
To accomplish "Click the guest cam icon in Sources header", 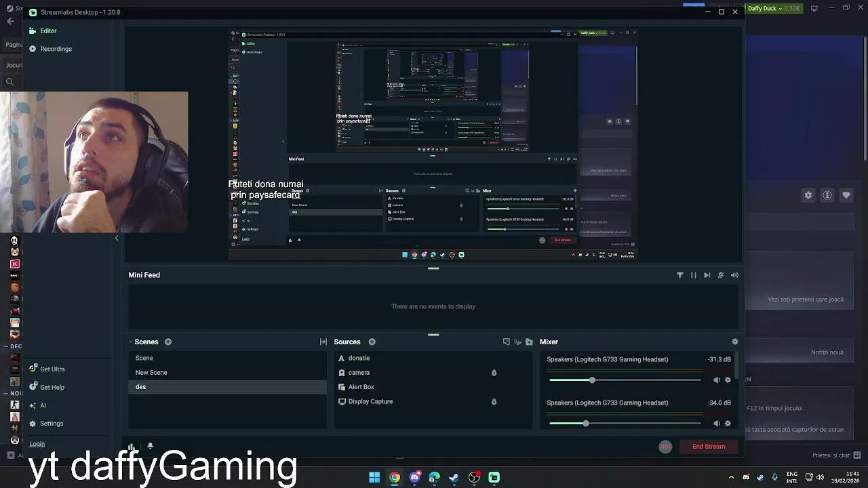I will pyautogui.click(x=518, y=342).
